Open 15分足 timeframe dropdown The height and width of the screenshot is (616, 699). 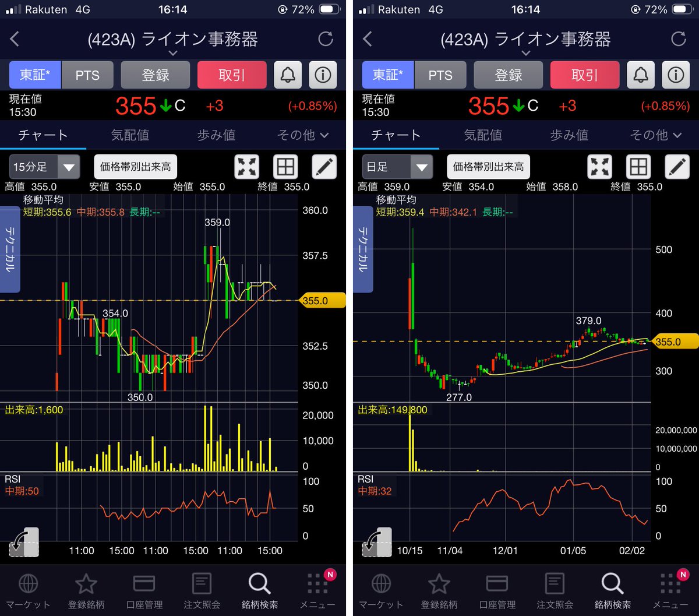[x=44, y=167]
